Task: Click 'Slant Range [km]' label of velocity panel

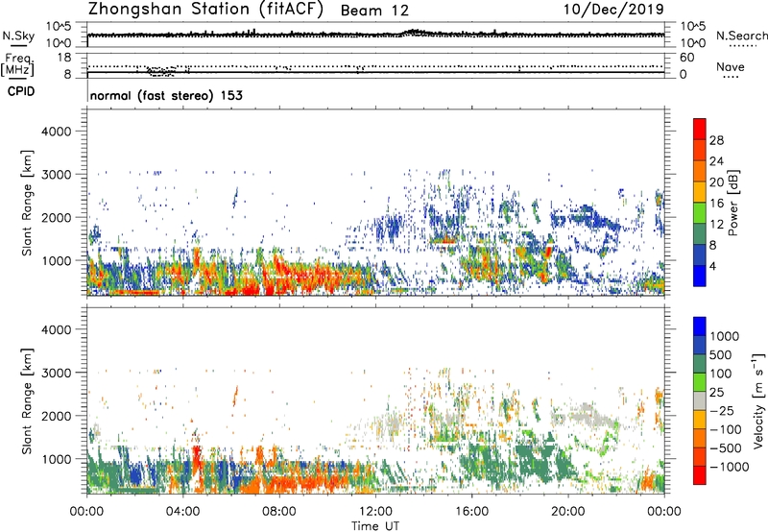Action: (27, 400)
